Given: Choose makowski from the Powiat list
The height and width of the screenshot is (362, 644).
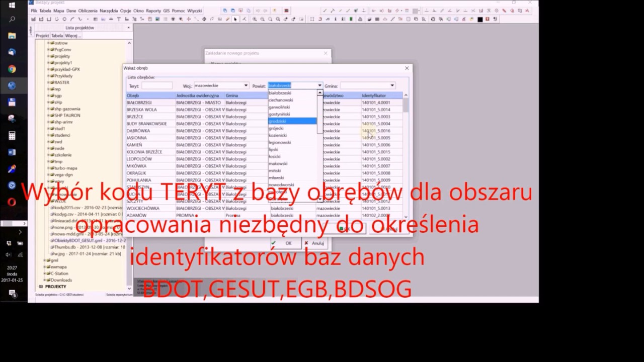Looking at the screenshot, I should (292, 163).
